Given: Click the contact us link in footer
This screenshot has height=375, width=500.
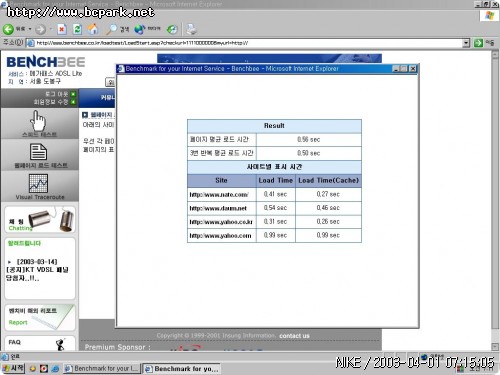Looking at the screenshot, I should 294,336.
